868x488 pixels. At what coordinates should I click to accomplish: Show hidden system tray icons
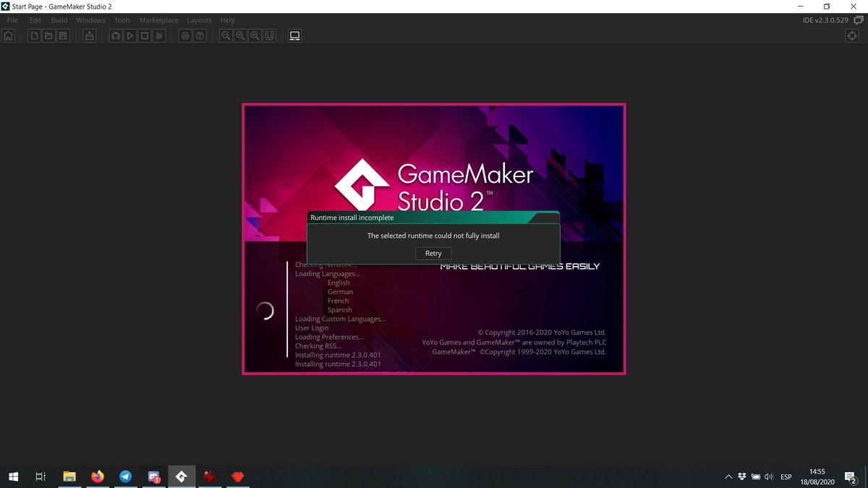(x=728, y=477)
